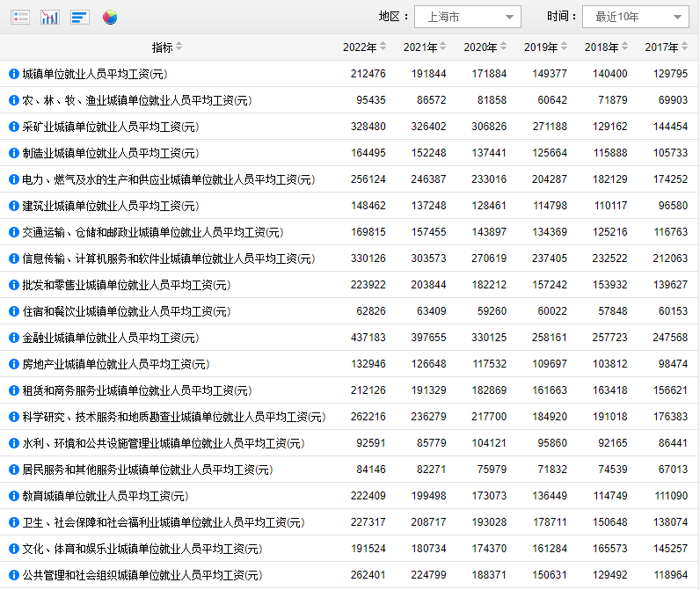This screenshot has width=700, height=590.
Task: Click info icon for 金融业 average wage row
Action: pyautogui.click(x=14, y=338)
